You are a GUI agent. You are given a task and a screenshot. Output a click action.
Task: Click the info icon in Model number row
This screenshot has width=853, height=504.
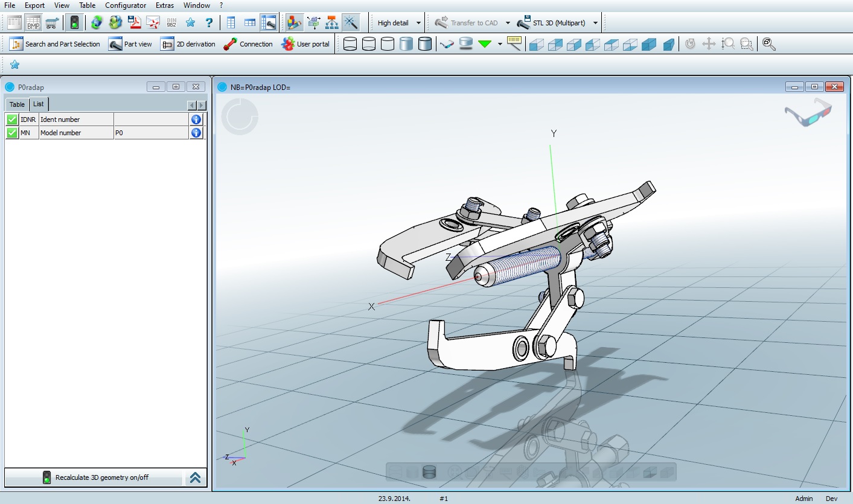196,133
